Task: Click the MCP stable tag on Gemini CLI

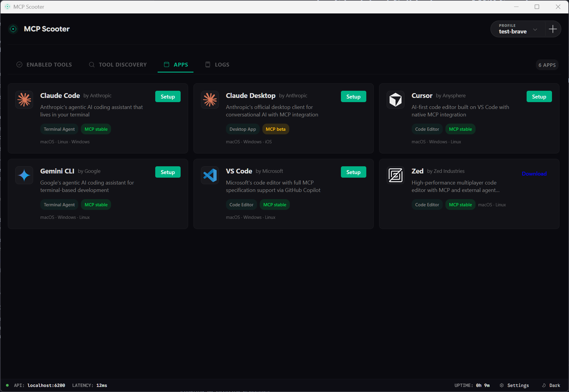Action: pyautogui.click(x=96, y=205)
